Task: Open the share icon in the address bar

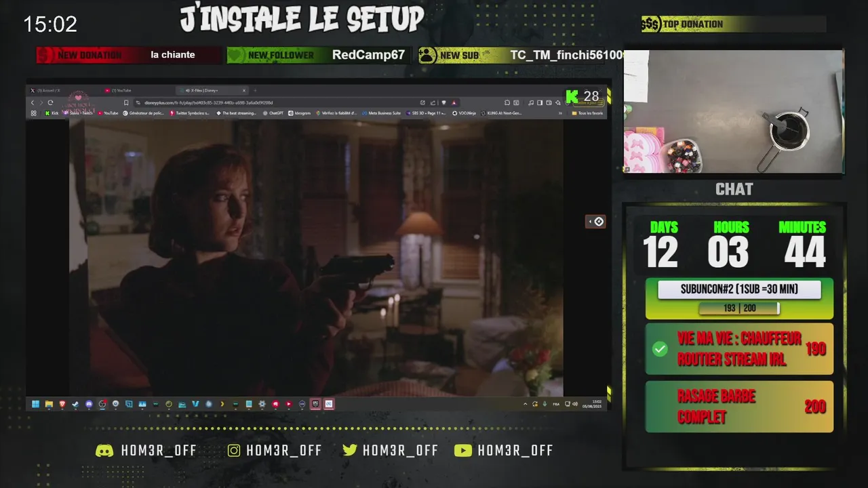Action: pyautogui.click(x=433, y=102)
